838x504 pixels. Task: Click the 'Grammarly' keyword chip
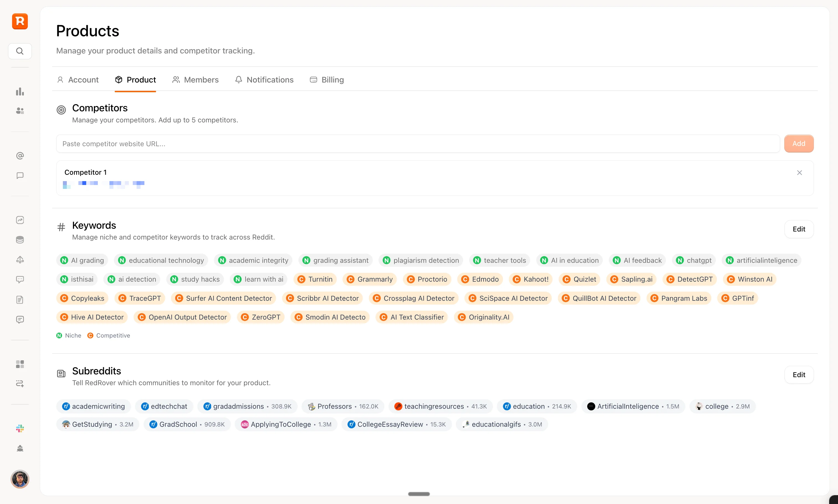click(369, 279)
